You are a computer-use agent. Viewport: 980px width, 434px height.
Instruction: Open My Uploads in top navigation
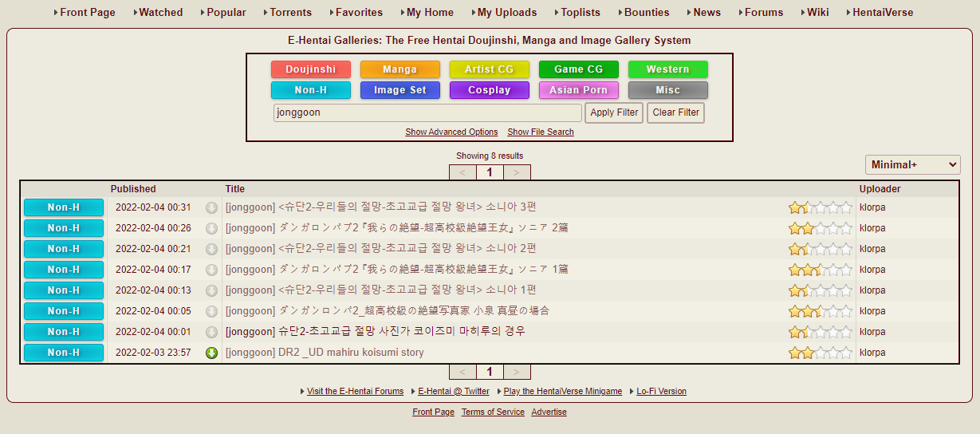pos(507,12)
